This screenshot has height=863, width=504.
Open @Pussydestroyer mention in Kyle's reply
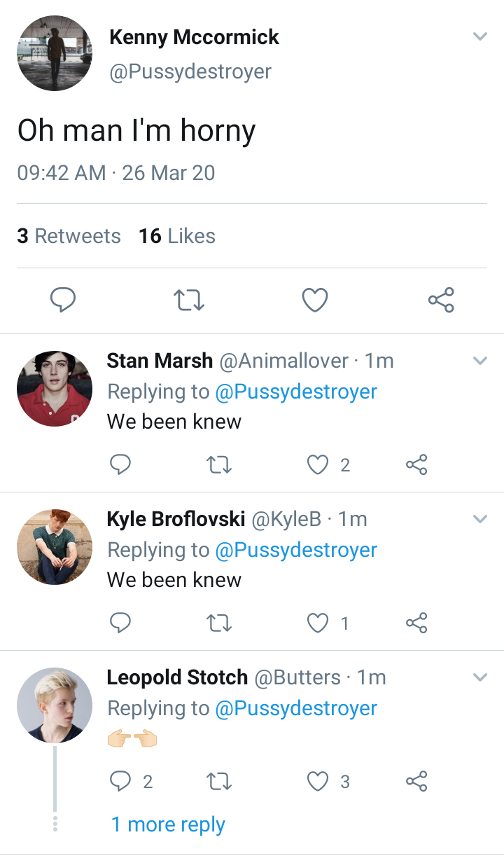pyautogui.click(x=296, y=550)
